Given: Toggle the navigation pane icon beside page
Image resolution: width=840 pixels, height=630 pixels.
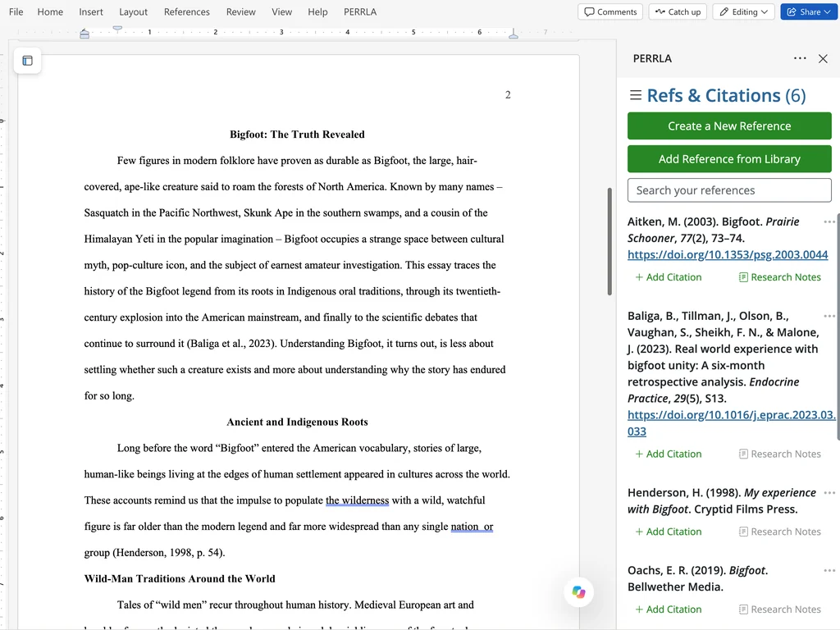Looking at the screenshot, I should pyautogui.click(x=27, y=61).
